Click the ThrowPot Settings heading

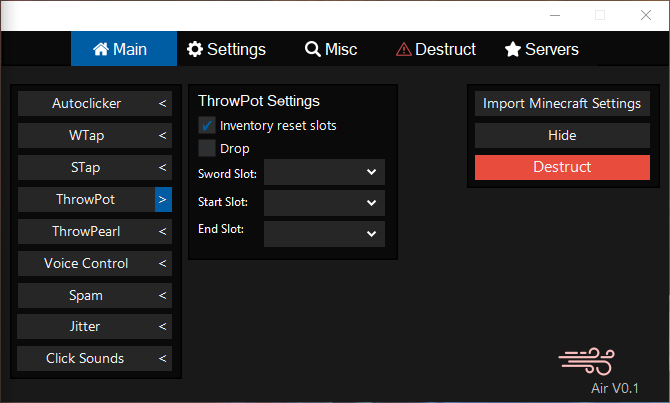[x=259, y=101]
